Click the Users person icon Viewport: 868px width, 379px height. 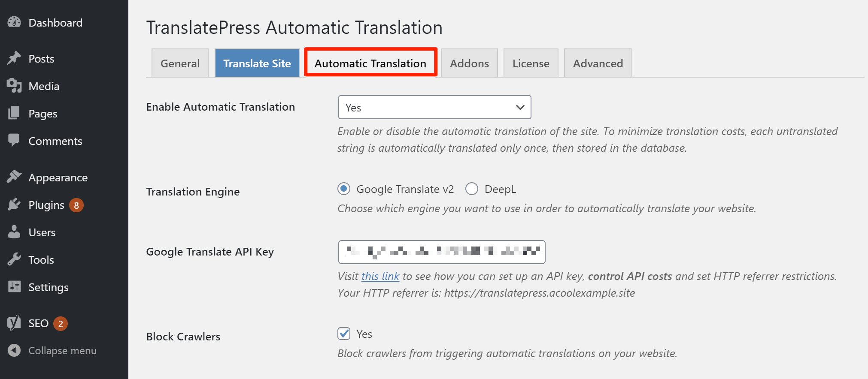14,232
